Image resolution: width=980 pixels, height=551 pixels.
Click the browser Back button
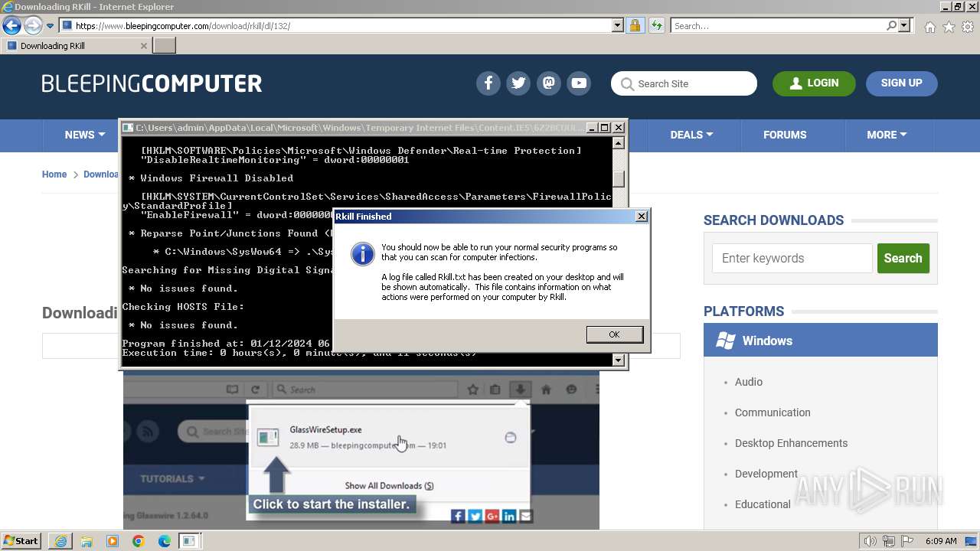click(11, 26)
